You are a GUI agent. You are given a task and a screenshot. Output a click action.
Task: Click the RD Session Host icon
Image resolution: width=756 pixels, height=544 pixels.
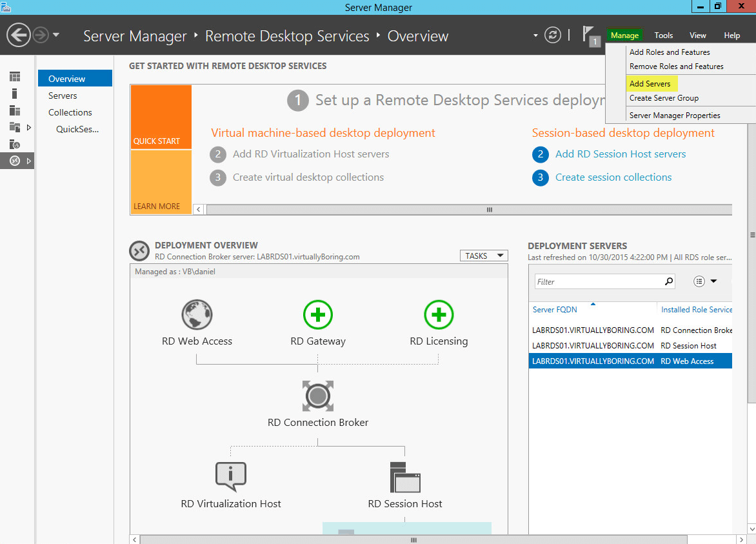[405, 476]
